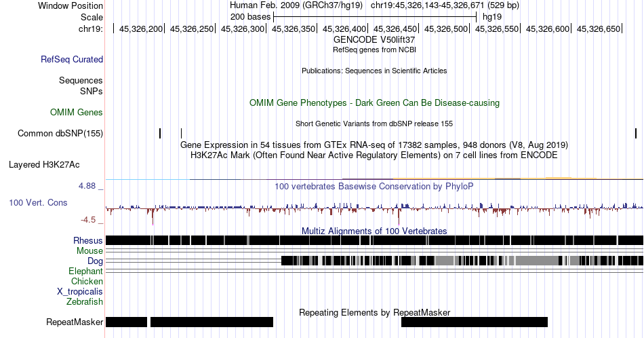Click the Chicken species label

tap(87, 281)
